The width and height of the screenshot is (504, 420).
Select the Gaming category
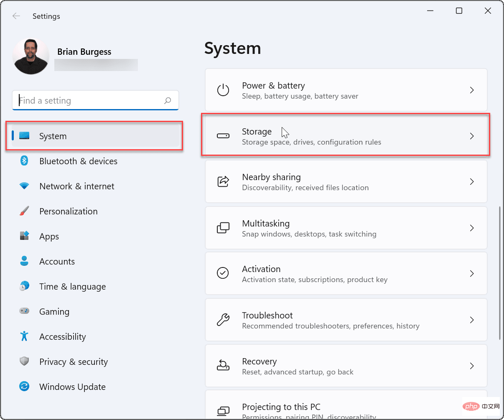[96, 311]
